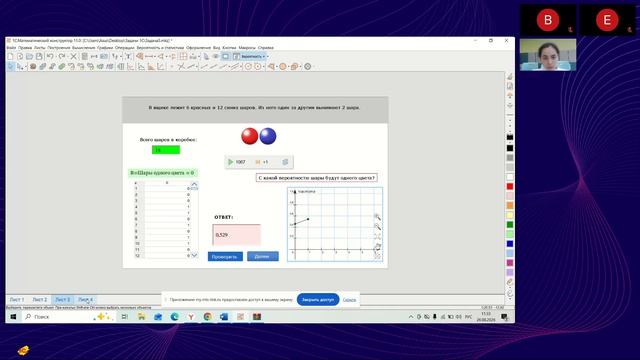
Task: Open the Листы menu
Action: tap(40, 48)
